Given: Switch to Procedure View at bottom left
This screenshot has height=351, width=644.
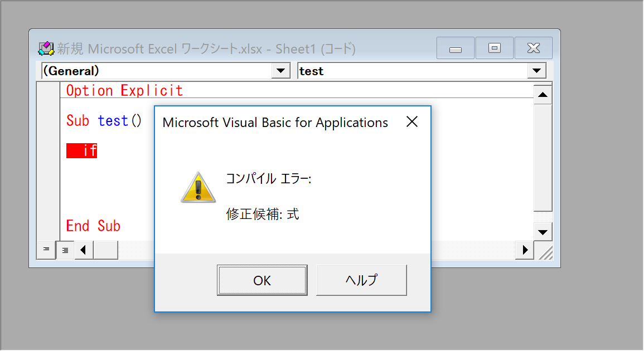Looking at the screenshot, I should point(46,250).
